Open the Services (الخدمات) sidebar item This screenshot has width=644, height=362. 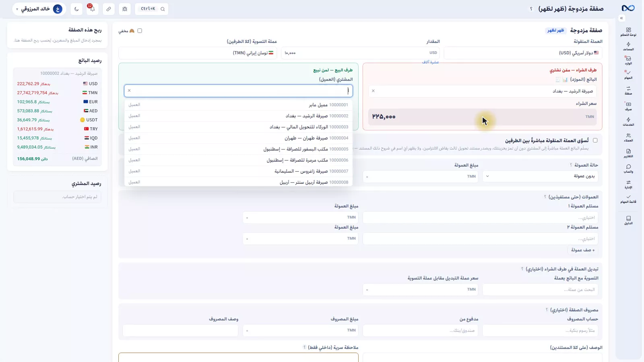(x=628, y=122)
